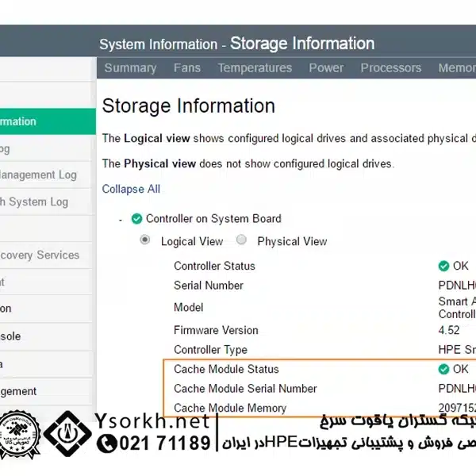Click the green OK icon for Cache Module Status
Image resolution: width=476 pixels, height=476 pixels.
tap(443, 369)
